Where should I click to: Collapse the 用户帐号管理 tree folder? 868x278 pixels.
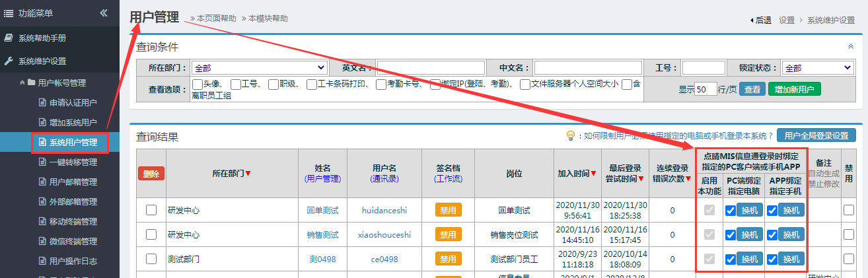click(31, 83)
